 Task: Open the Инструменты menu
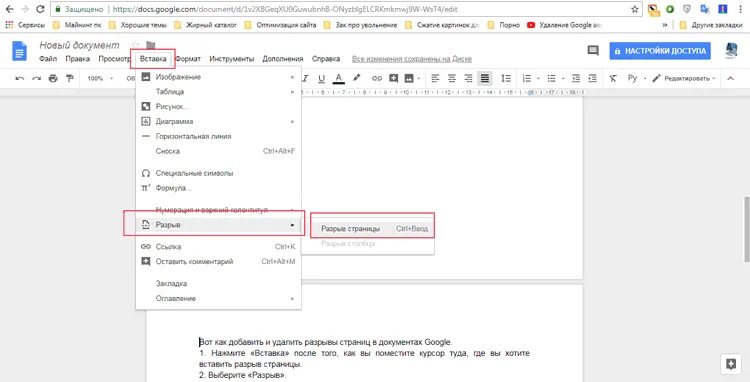(232, 59)
